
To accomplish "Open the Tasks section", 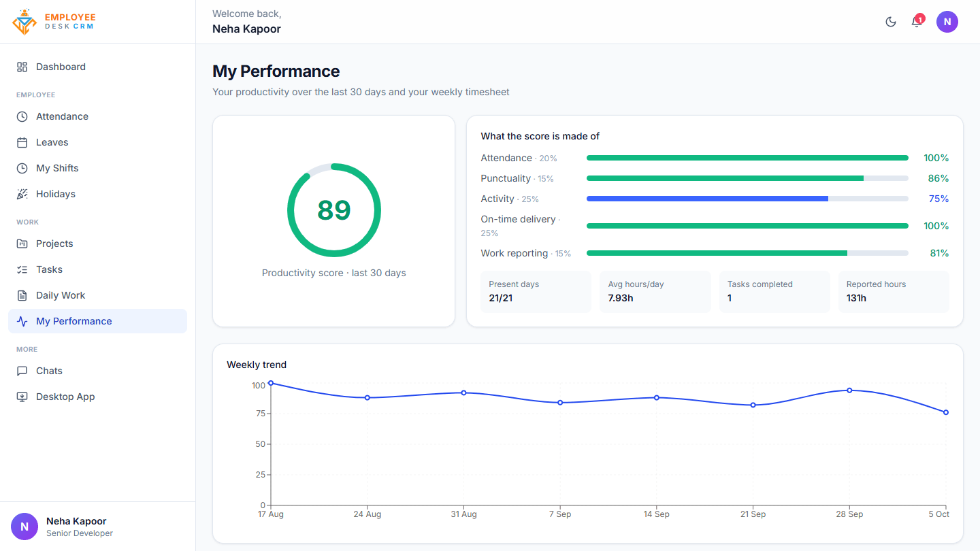I will click(97, 269).
